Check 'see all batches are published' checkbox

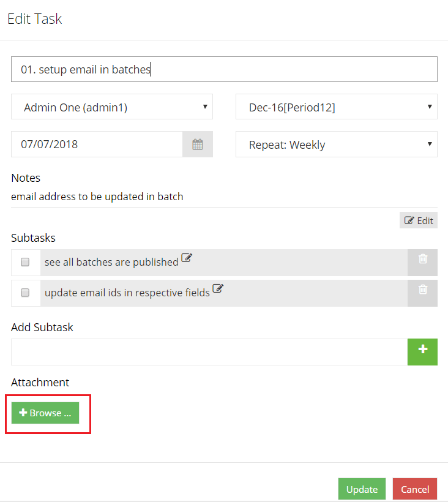coord(25,262)
